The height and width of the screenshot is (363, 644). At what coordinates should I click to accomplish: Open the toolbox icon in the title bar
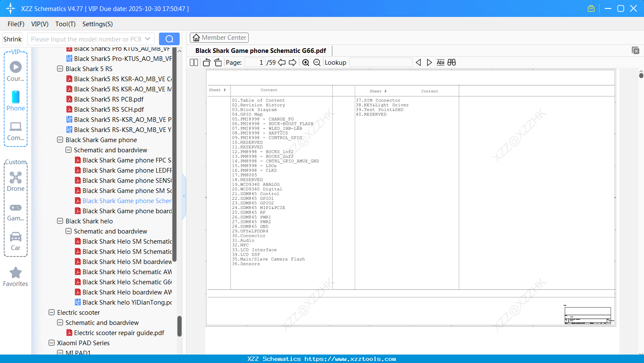(591, 8)
